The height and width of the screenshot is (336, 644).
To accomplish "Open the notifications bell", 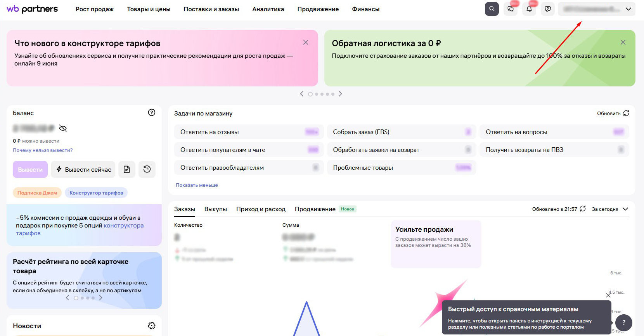I will 529,9.
